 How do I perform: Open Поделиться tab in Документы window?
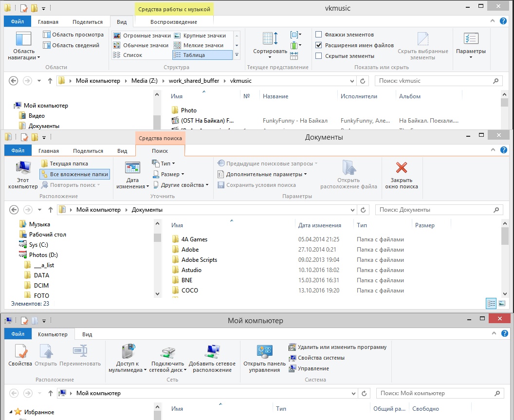pos(88,151)
